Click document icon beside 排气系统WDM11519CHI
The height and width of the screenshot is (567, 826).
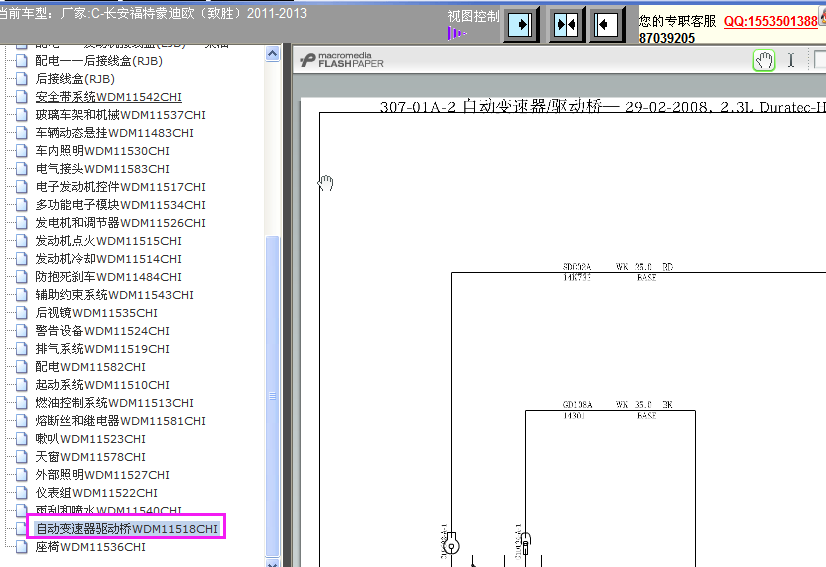tap(22, 349)
